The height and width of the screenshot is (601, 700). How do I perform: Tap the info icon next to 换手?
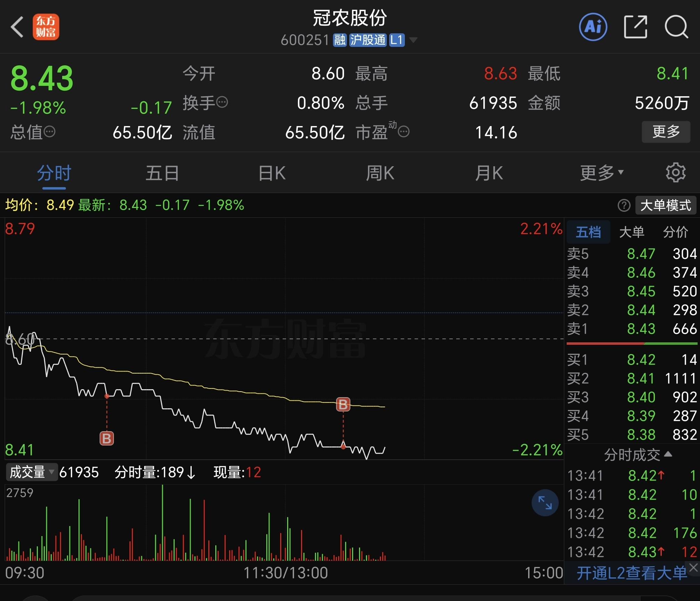(x=222, y=102)
